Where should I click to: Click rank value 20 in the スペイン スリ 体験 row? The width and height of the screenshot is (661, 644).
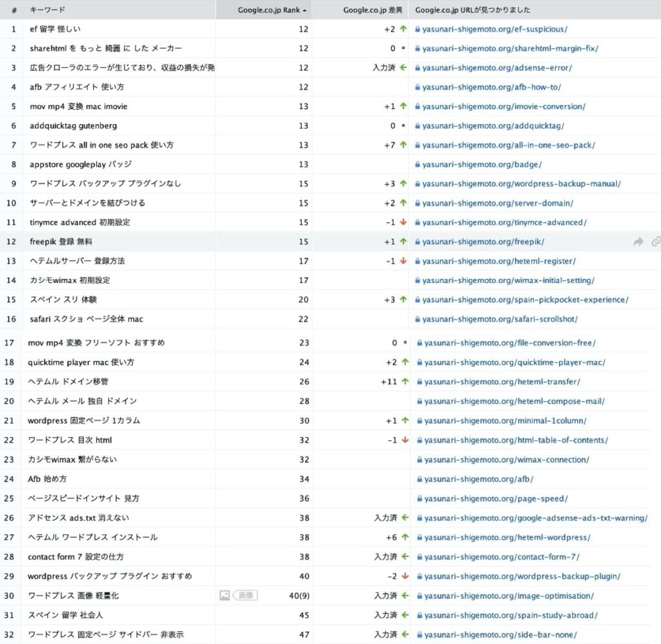pos(303,300)
